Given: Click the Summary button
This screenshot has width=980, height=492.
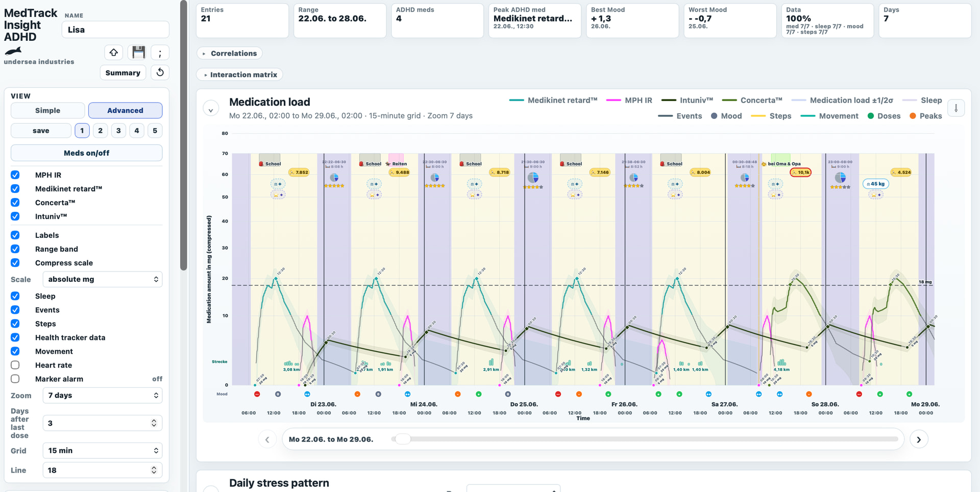Looking at the screenshot, I should [x=123, y=73].
